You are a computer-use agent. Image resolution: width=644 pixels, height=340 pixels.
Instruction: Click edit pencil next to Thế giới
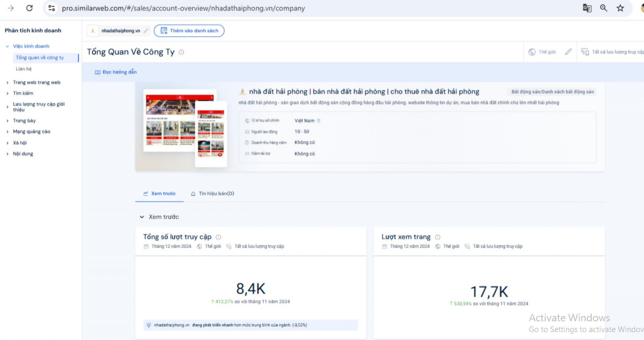568,52
